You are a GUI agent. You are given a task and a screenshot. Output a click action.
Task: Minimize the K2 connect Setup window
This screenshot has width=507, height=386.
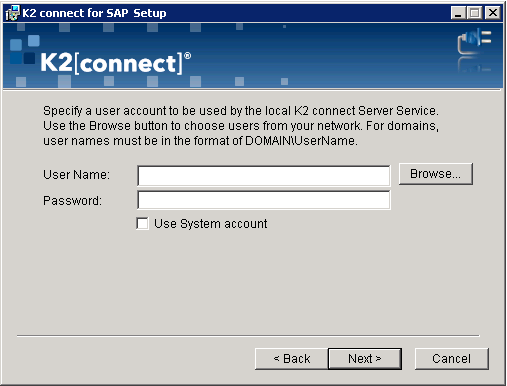coord(458,13)
